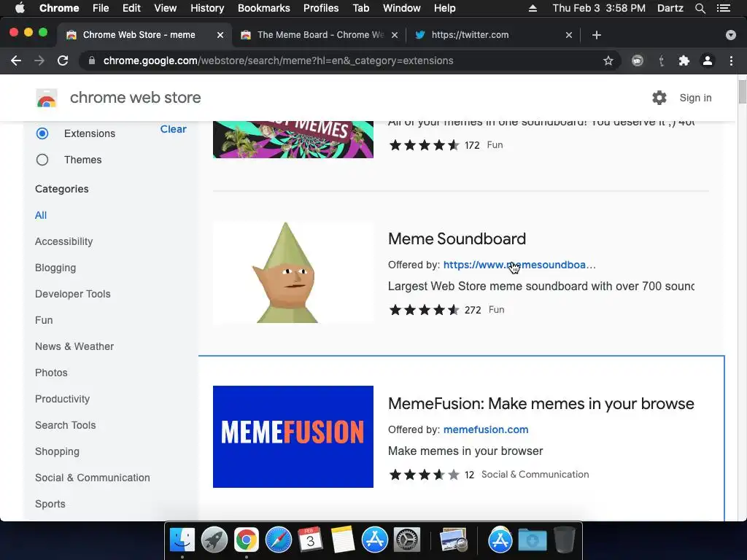Filter by Blogging category

(x=55, y=268)
